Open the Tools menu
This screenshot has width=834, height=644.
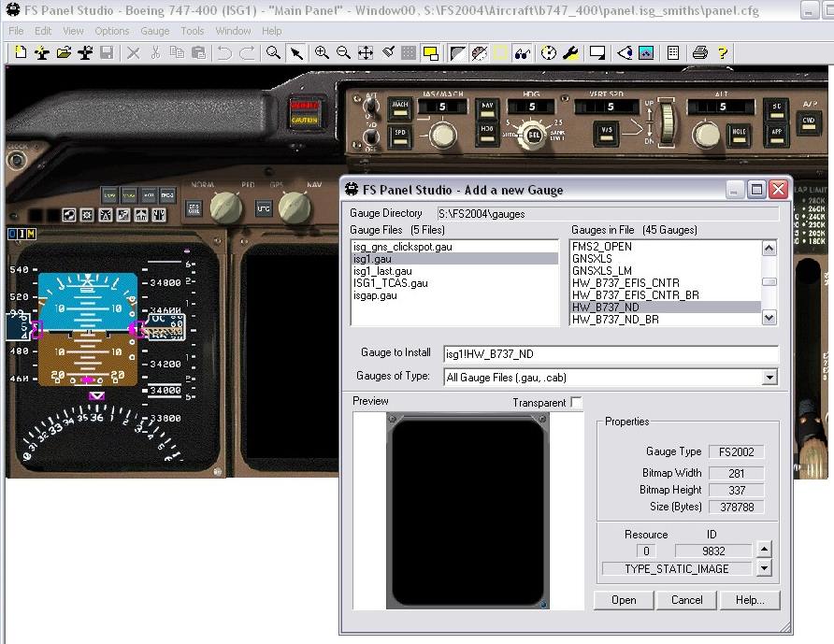pos(192,31)
